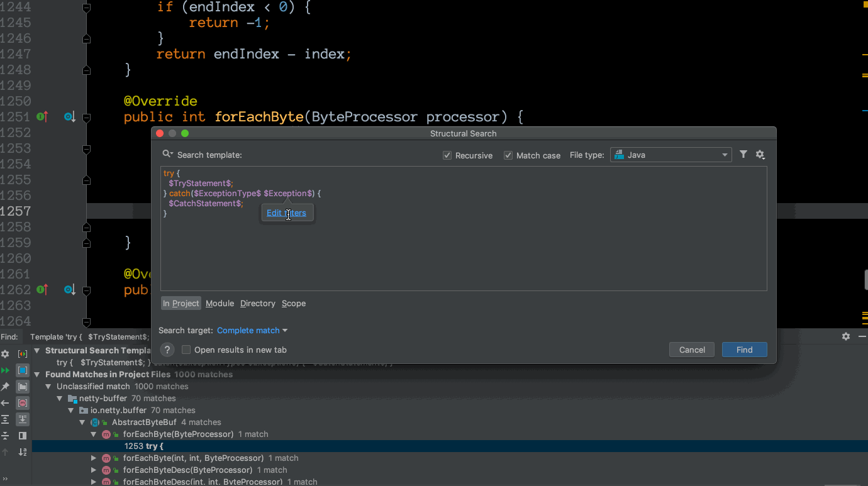Expand all results in Find tree
The image size is (868, 486).
5,419
